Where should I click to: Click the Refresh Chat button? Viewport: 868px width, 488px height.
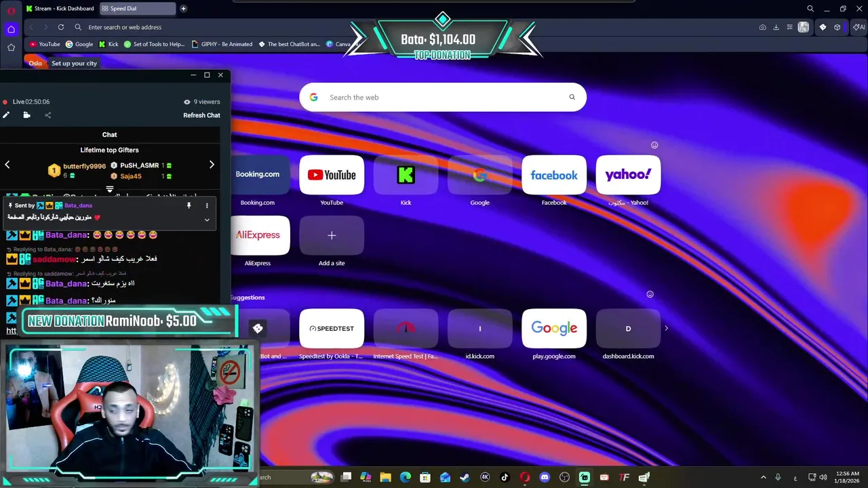click(201, 115)
